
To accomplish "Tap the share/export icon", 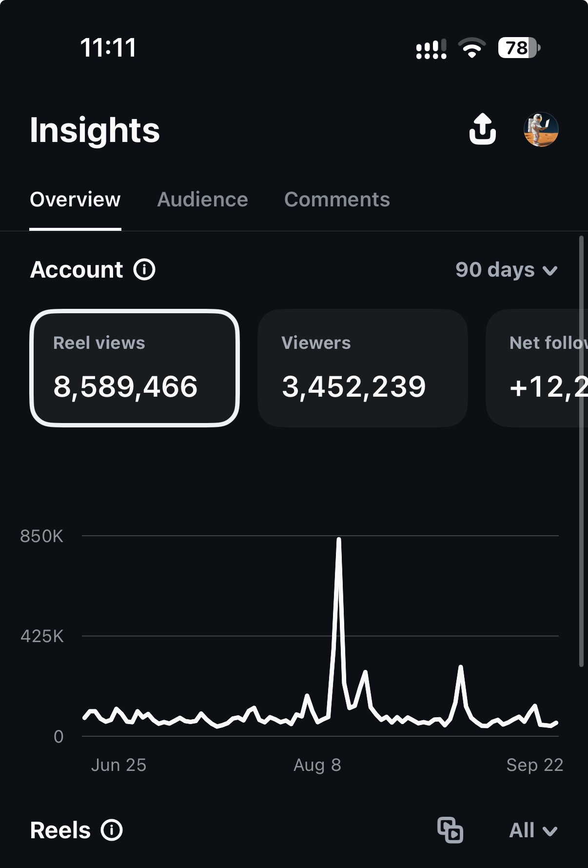I will 483,129.
